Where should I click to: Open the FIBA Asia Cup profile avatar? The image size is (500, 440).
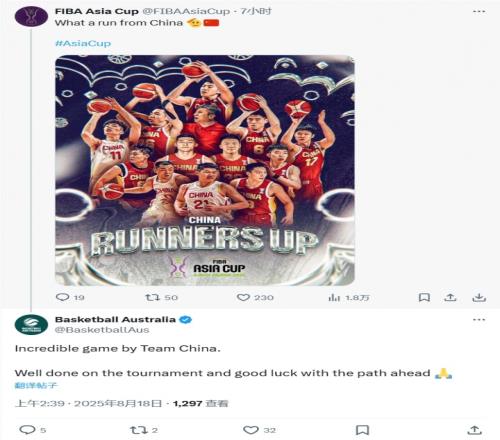(x=31, y=16)
